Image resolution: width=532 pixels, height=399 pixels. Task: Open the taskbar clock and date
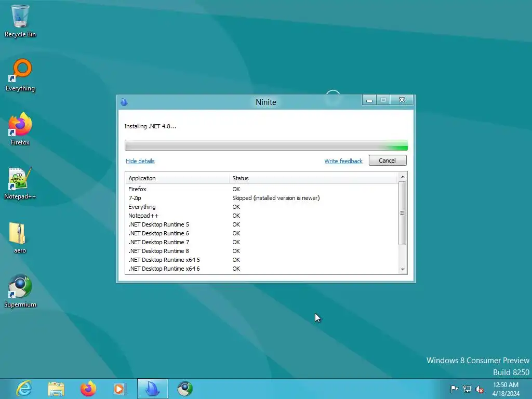pyautogui.click(x=506, y=389)
